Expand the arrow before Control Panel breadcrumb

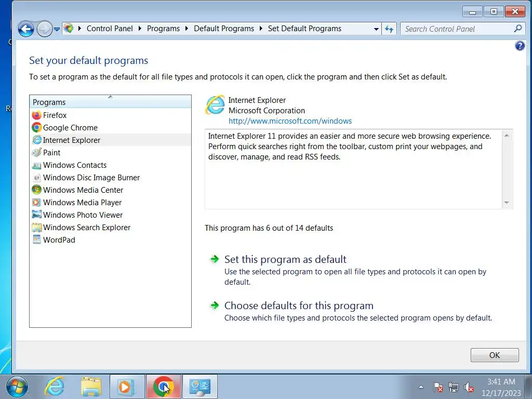pyautogui.click(x=79, y=29)
